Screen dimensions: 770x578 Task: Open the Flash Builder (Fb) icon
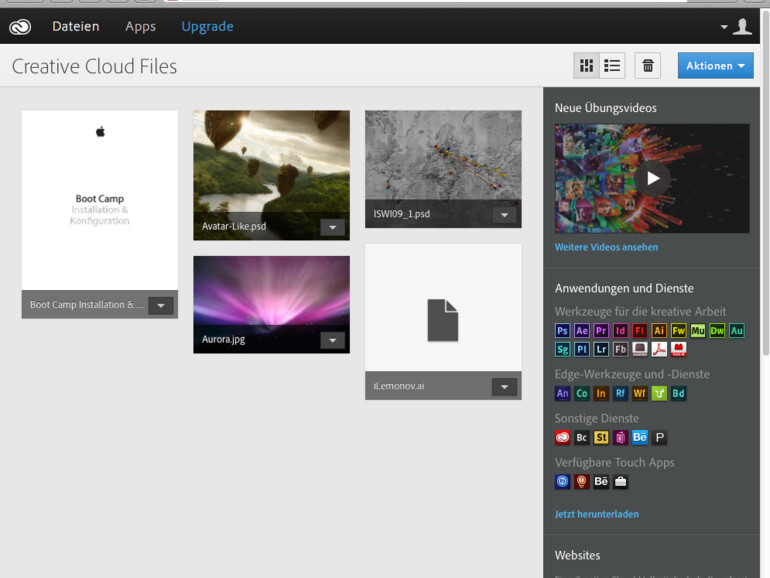point(620,349)
